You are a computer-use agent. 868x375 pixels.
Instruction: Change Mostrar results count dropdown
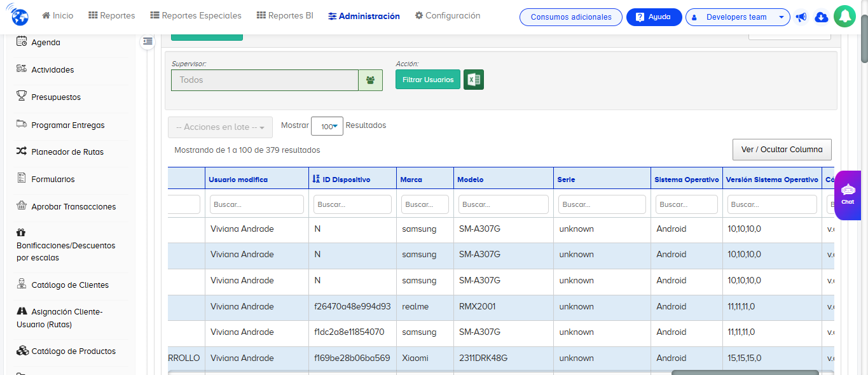click(327, 126)
